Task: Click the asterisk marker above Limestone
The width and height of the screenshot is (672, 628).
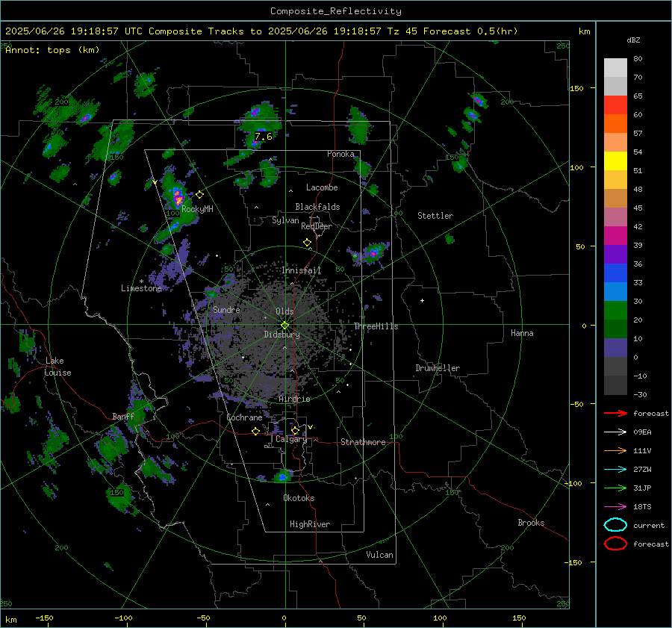Action: 141,282
